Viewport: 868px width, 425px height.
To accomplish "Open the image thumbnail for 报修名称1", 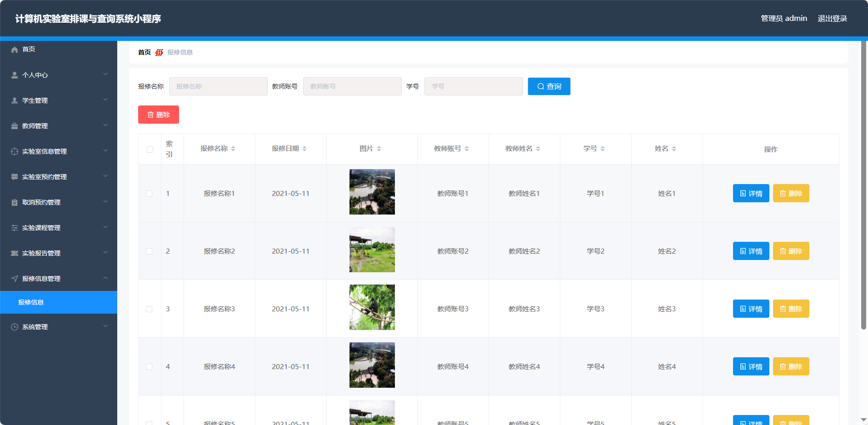I will point(372,192).
